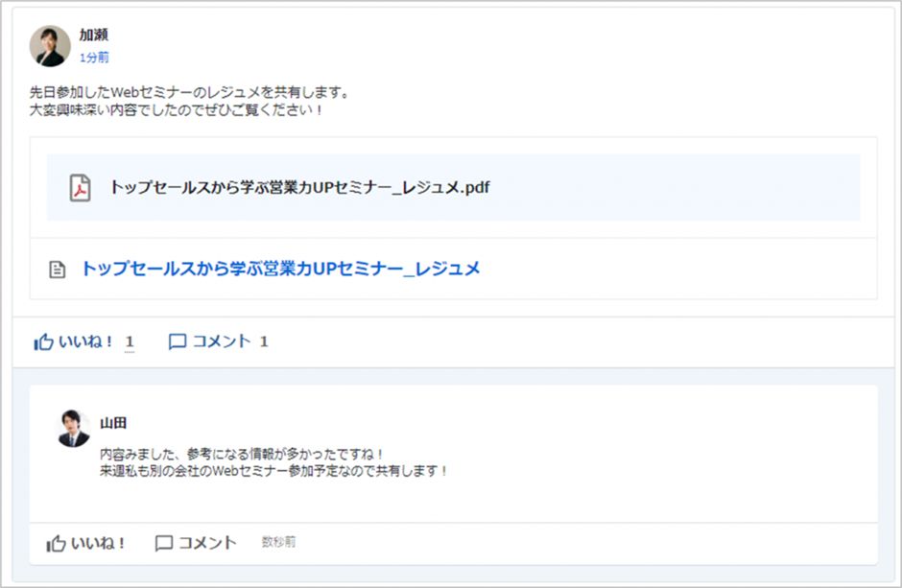The image size is (902, 588).
Task: Click the thumbs-up icon under 山田's comment
Action: [57, 543]
